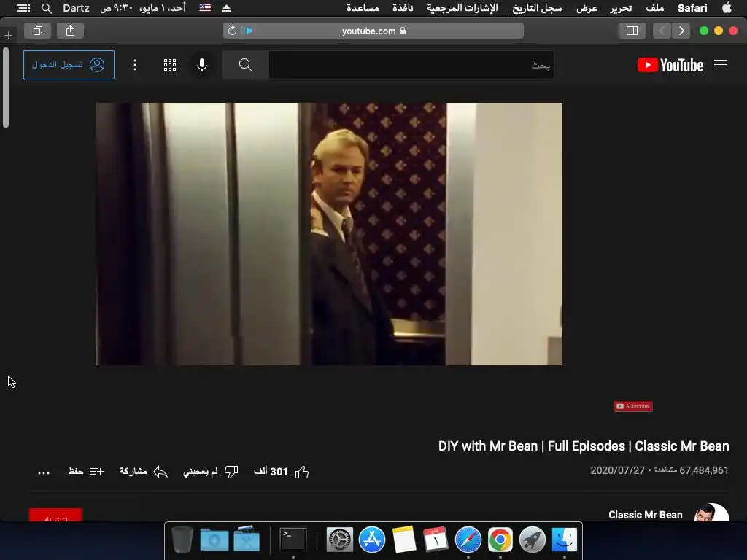Open the مساعدة (Help) menu
This screenshot has width=747, height=560.
point(363,7)
